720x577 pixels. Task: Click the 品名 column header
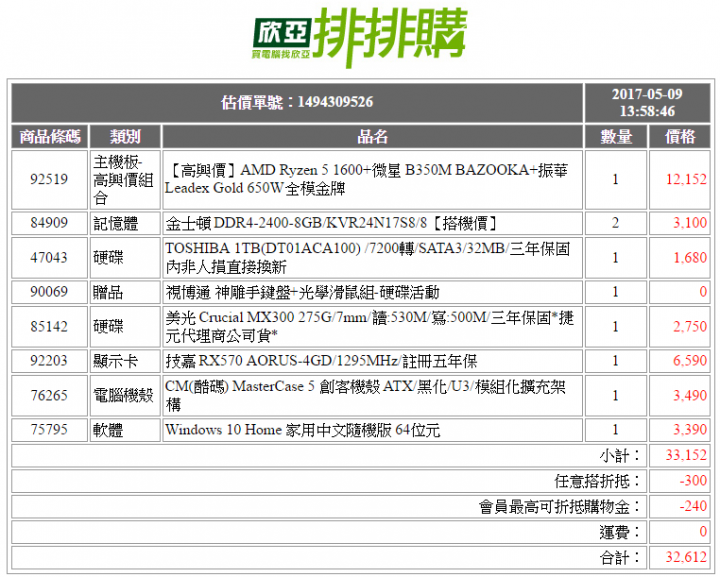(372, 136)
